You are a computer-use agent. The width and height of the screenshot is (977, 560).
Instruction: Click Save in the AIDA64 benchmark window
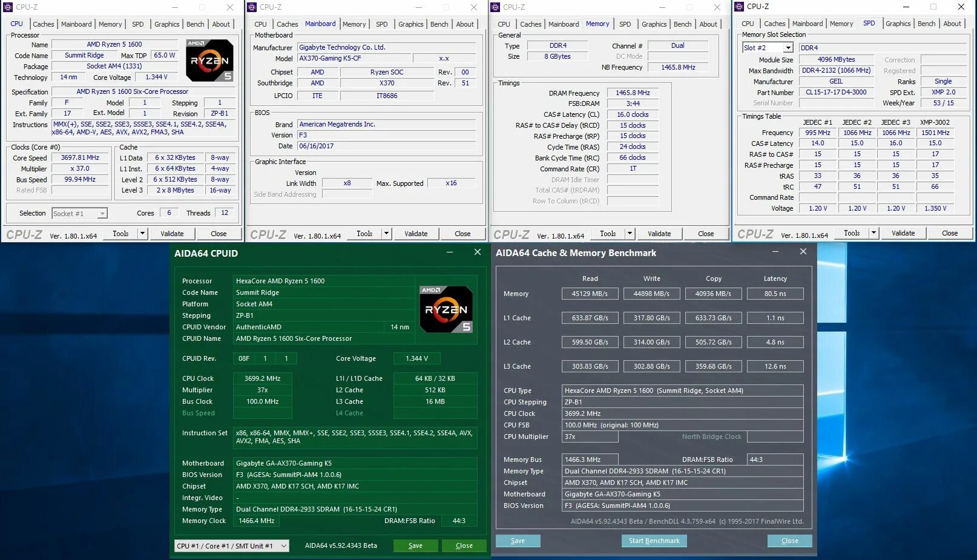[518, 541]
